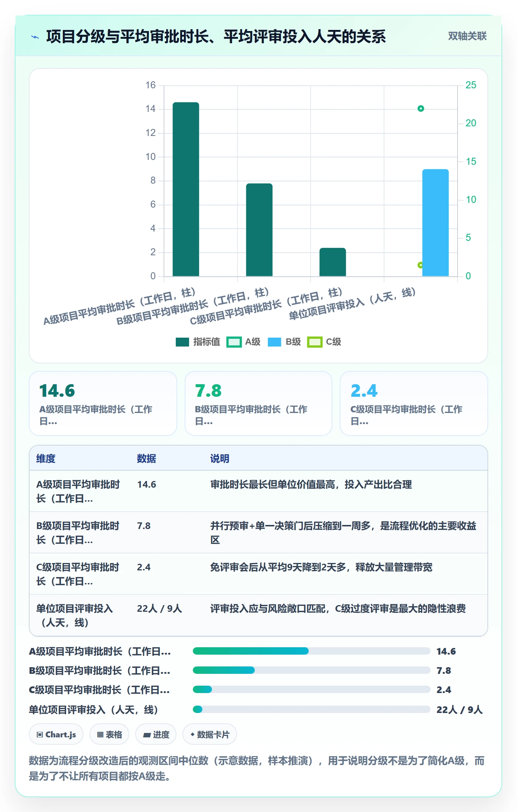
Task: Click the table note starting 并行预审+单一决策门
Action: (x=343, y=533)
